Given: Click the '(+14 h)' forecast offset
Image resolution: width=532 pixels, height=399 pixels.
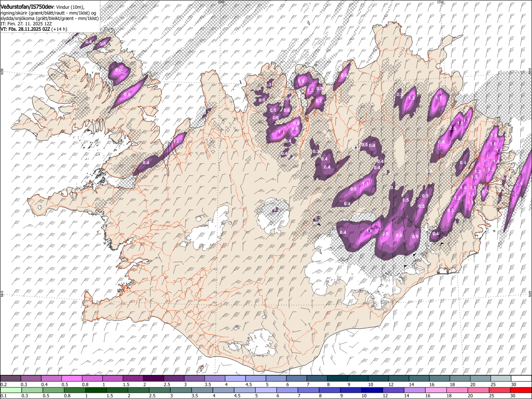Looking at the screenshot, I should click(x=60, y=29).
